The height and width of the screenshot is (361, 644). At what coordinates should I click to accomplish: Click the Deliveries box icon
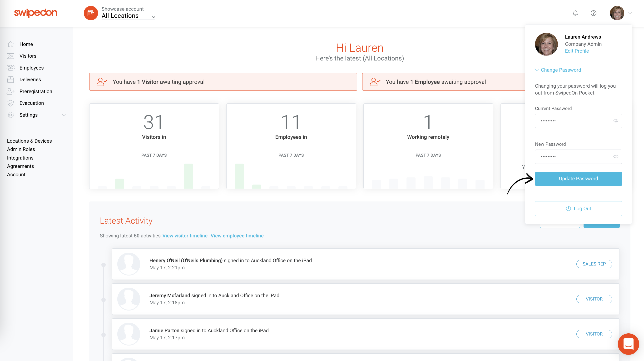coord(10,80)
